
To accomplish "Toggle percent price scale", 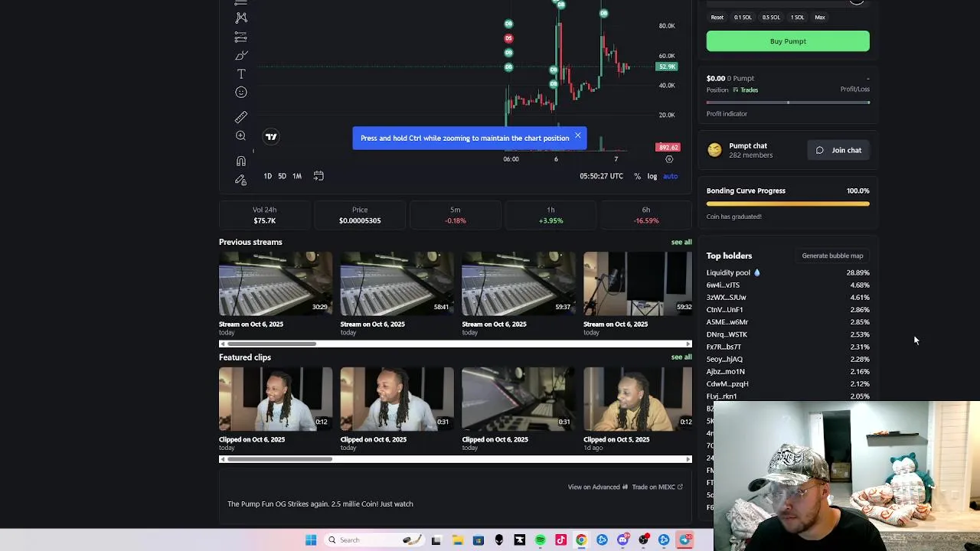I will [x=637, y=176].
